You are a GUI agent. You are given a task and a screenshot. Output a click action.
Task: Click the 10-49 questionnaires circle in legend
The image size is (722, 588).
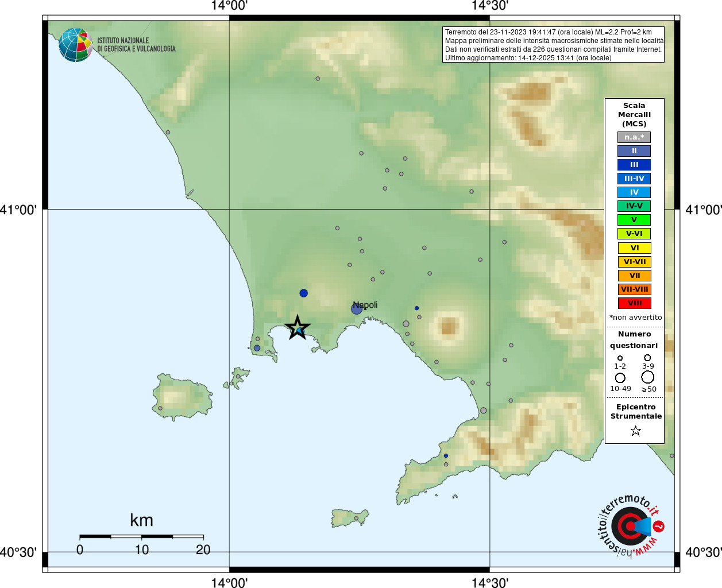(x=620, y=378)
